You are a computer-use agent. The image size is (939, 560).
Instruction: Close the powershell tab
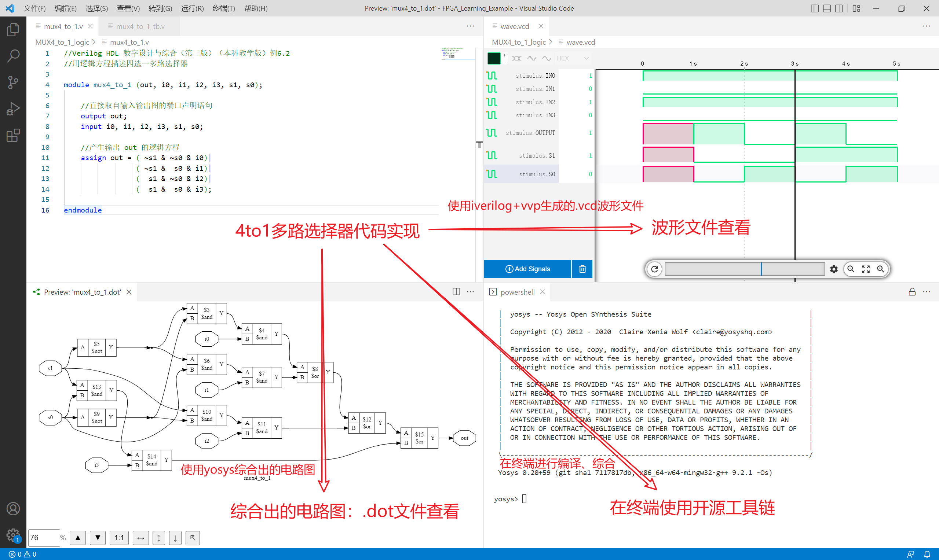pos(542,292)
